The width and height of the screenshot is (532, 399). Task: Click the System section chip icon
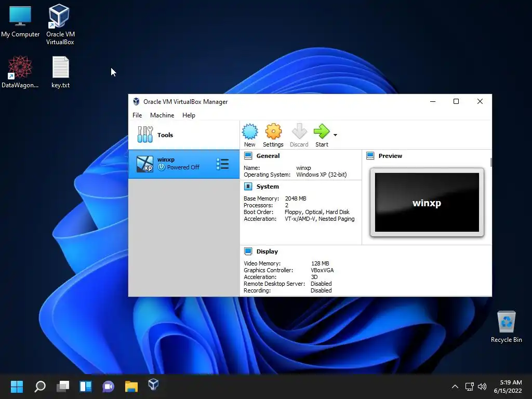coord(248,187)
